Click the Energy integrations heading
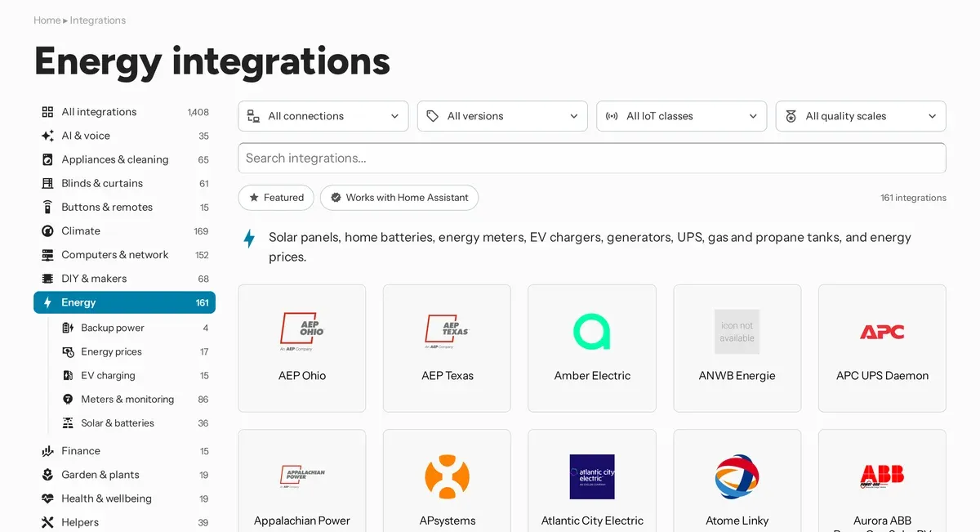 pos(212,61)
